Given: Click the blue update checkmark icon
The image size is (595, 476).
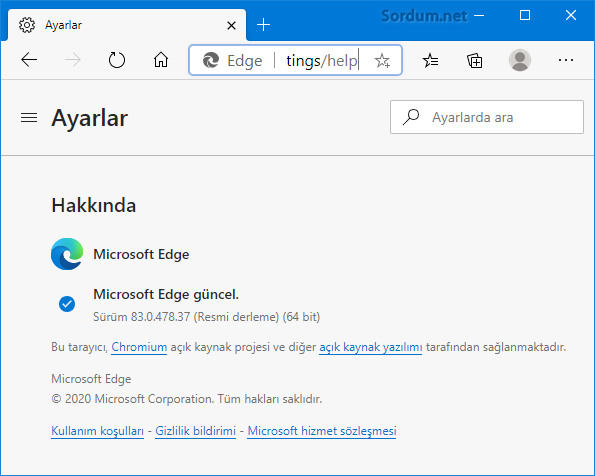Looking at the screenshot, I should point(67,304).
